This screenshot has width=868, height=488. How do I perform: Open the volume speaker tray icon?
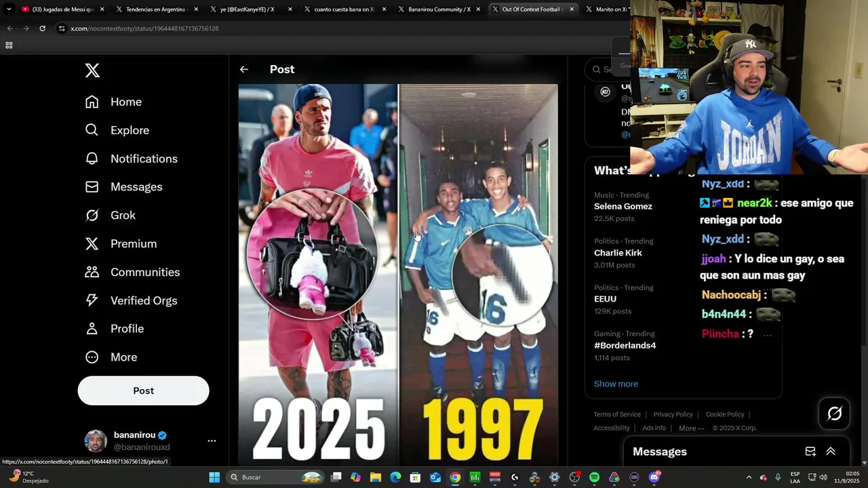point(823,477)
